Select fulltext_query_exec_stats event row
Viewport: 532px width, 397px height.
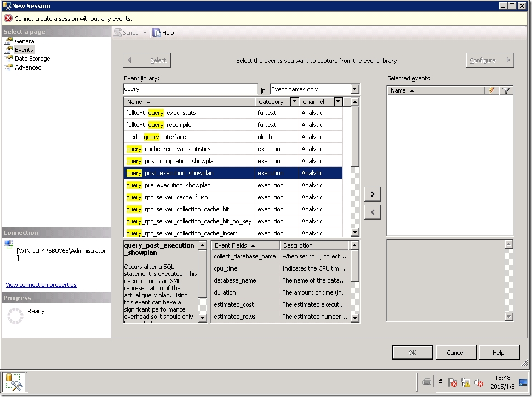tap(233, 113)
